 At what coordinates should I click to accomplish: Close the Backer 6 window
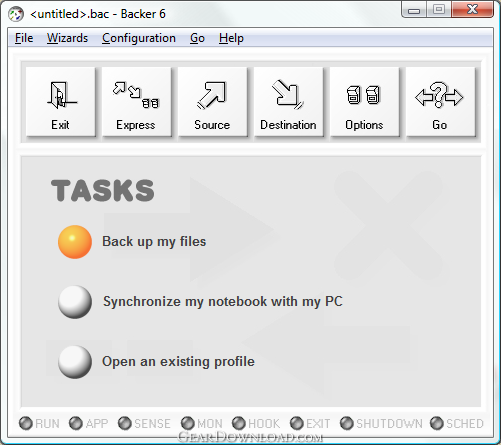pos(473,10)
